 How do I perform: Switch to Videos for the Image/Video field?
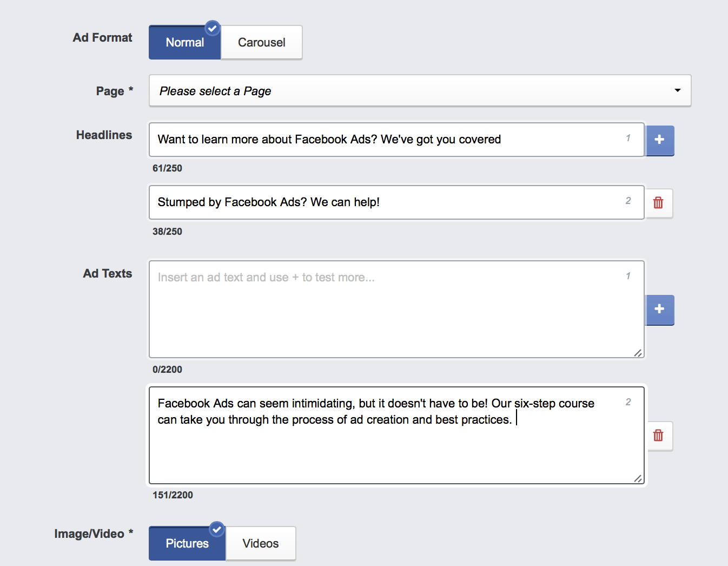260,543
